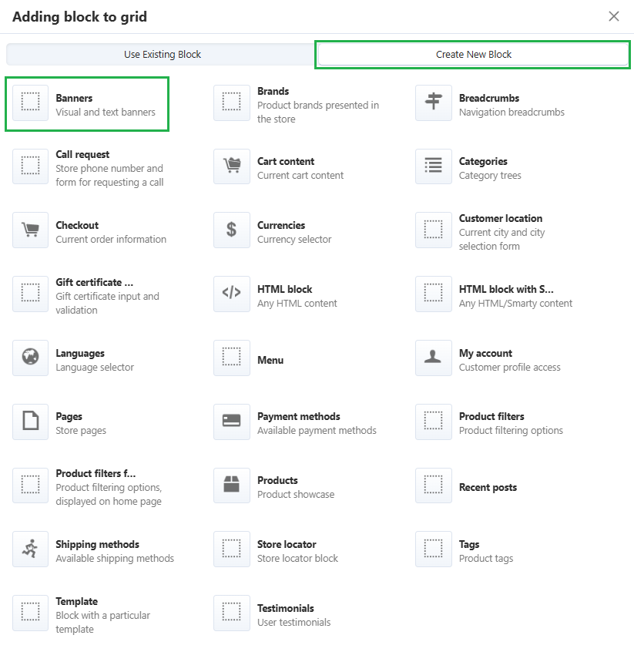Click the Product filters for home page icon
The height and width of the screenshot is (672, 634).
click(x=30, y=486)
